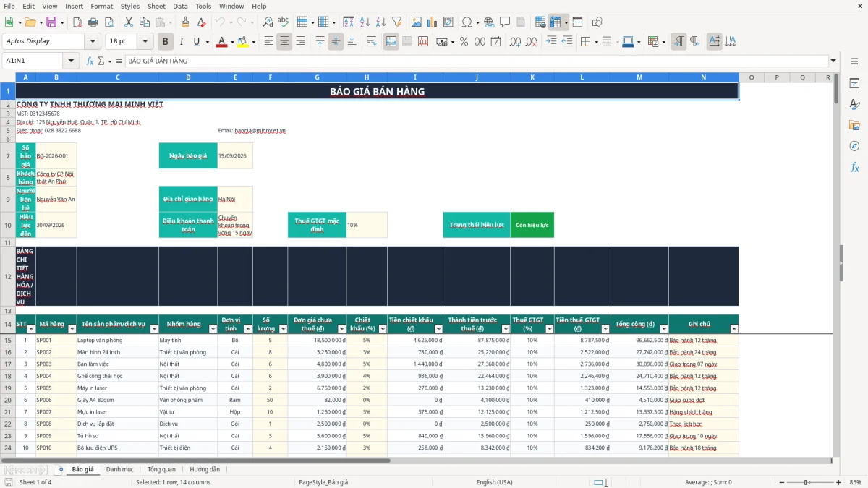This screenshot has height=488, width=868.
Task: Toggle AutoFilter on the toolbar
Action: tap(396, 22)
